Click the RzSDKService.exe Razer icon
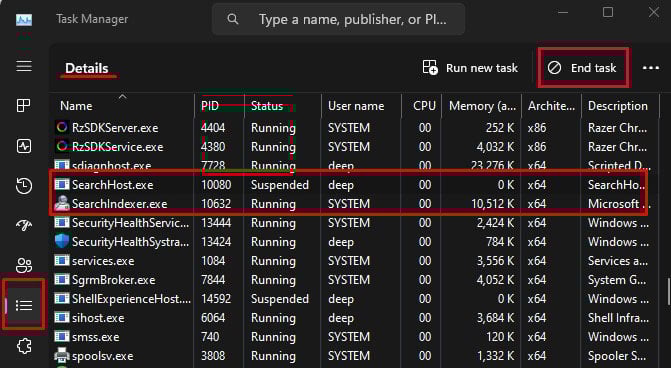The width and height of the screenshot is (671, 368). click(x=62, y=146)
